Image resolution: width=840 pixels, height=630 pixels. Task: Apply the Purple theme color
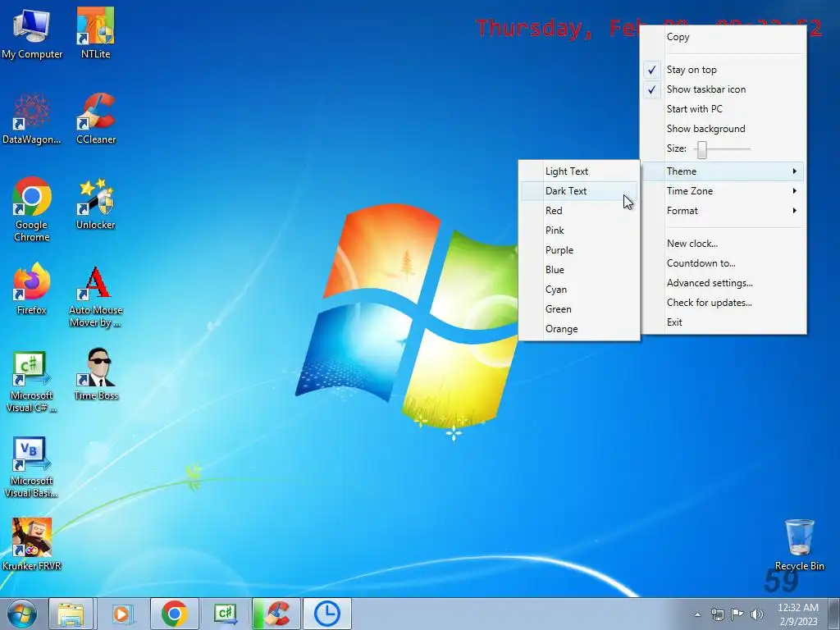579,250
